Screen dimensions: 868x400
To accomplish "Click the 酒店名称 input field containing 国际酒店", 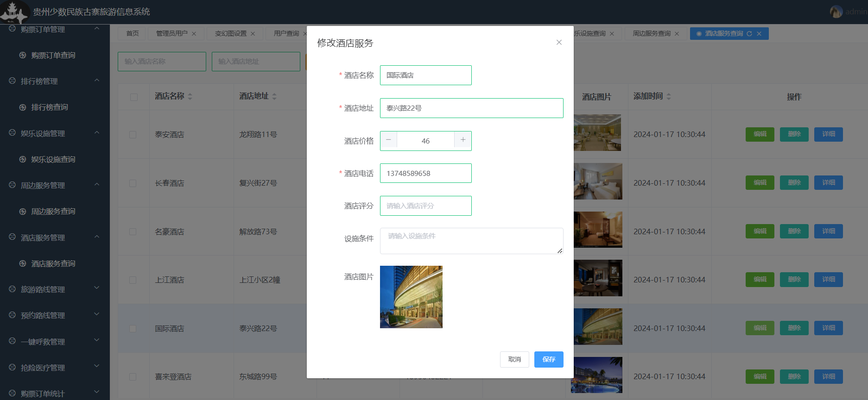I will [425, 75].
